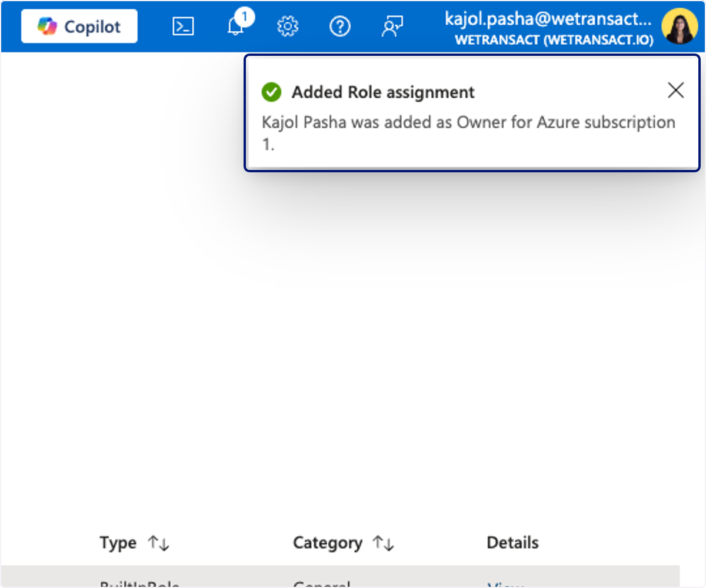
Task: Sort the table by Category column
Action: (384, 543)
